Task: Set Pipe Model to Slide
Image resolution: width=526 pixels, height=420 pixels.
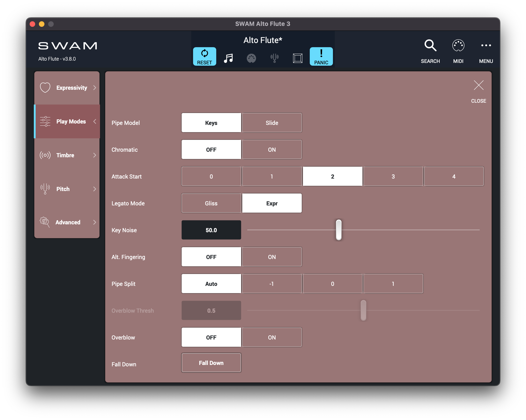Action: (x=272, y=123)
